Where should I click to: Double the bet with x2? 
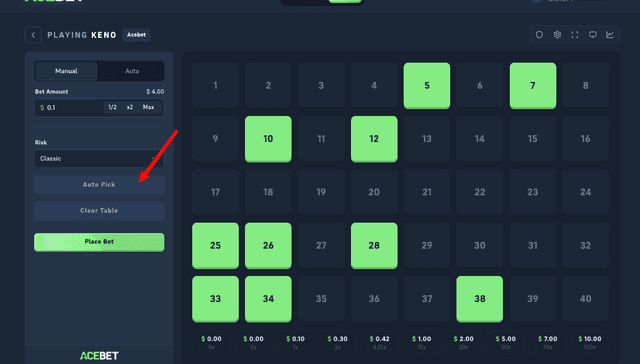coord(130,107)
